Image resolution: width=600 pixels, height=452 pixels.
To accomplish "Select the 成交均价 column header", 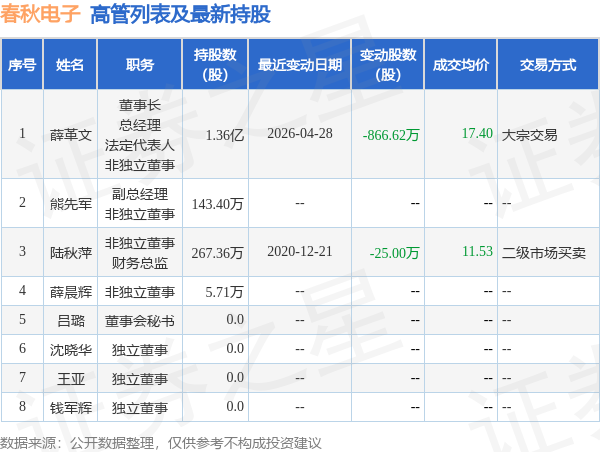I will [x=461, y=65].
